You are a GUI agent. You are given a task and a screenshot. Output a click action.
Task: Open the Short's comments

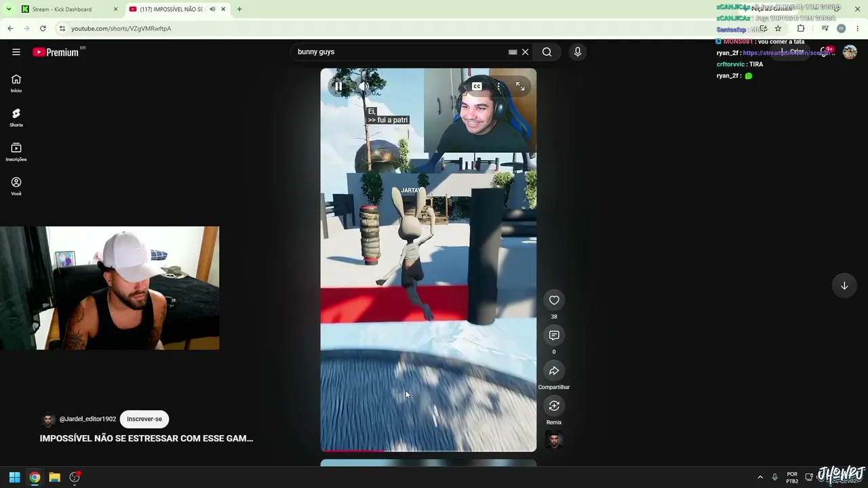coord(554,335)
